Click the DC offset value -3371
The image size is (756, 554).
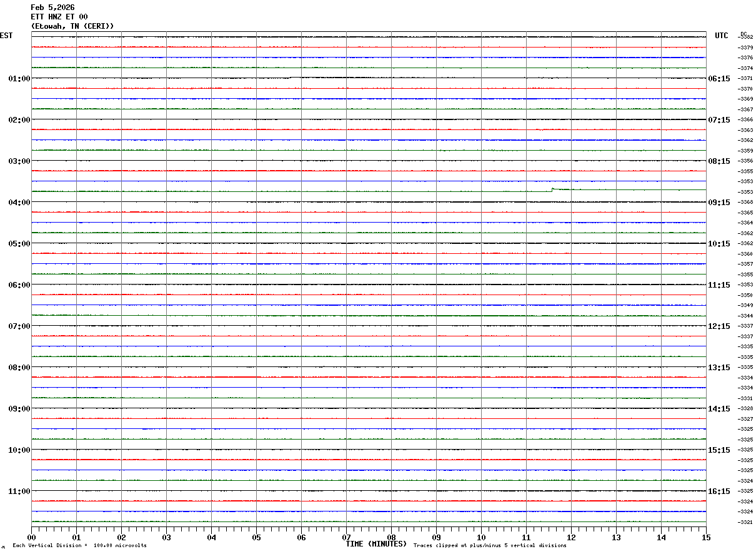click(745, 79)
